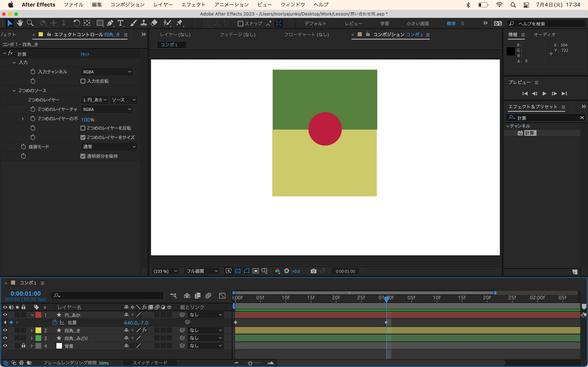Image resolution: width=588 pixels, height=367 pixels.
Task: Expand the 四角_き layer properties
Action: coord(32,330)
